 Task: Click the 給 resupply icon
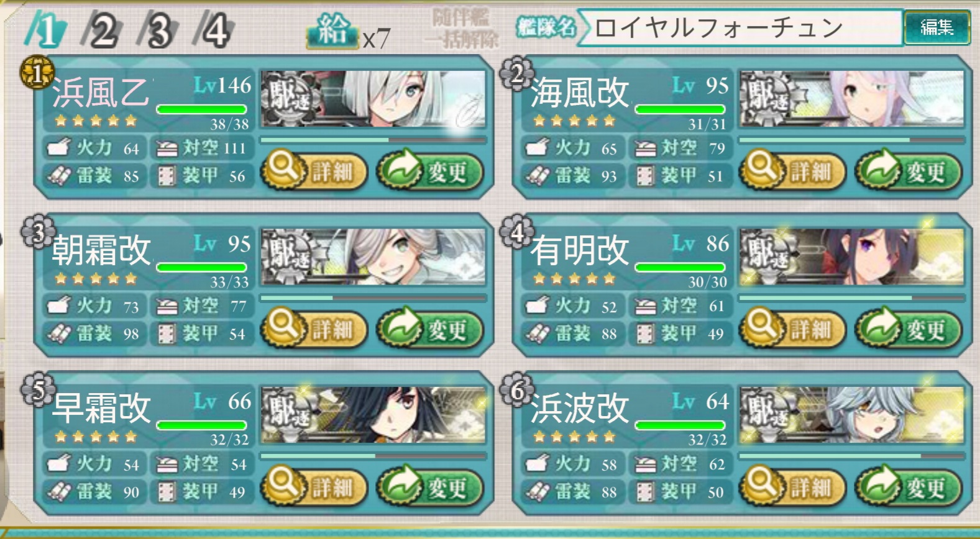pyautogui.click(x=332, y=31)
